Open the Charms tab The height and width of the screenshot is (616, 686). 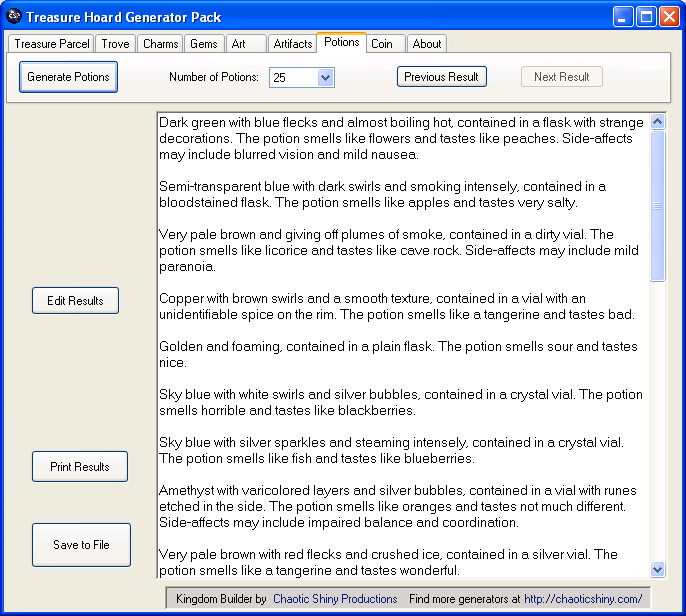coord(160,44)
